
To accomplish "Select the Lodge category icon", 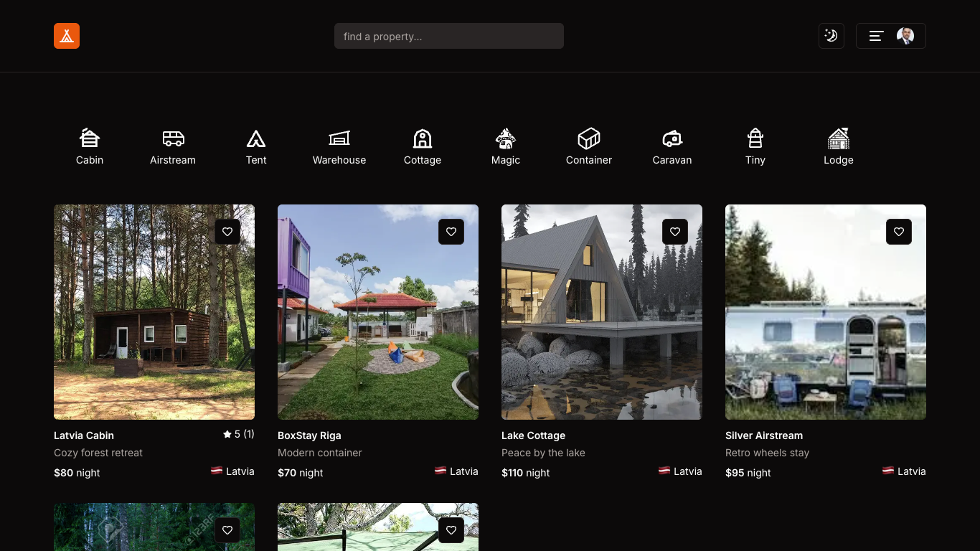I will pos(839,146).
